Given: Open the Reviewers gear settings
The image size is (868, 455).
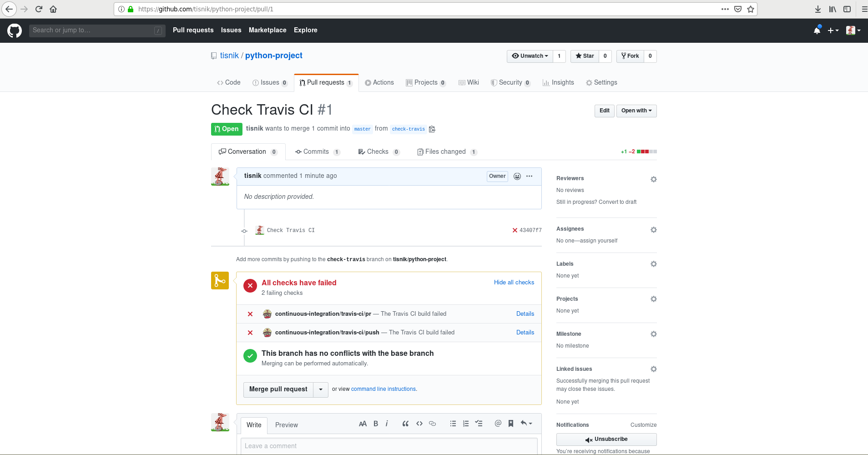Looking at the screenshot, I should point(654,179).
